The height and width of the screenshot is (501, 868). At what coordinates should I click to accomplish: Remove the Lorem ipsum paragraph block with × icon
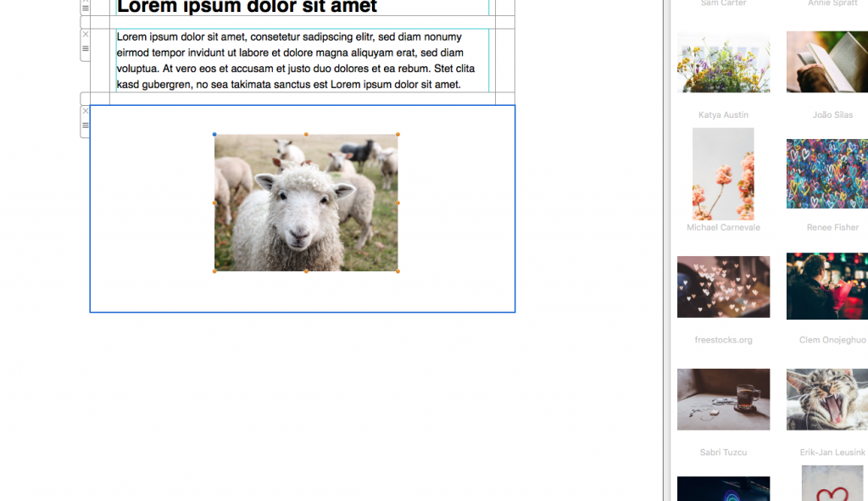pyautogui.click(x=85, y=32)
